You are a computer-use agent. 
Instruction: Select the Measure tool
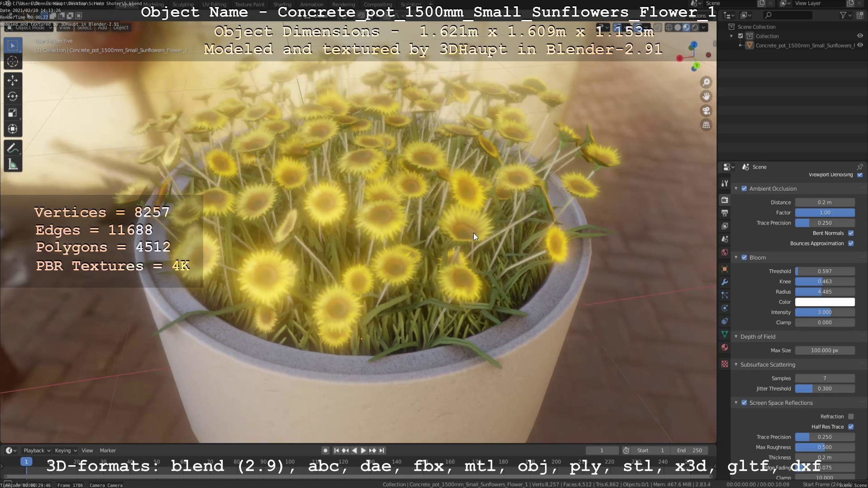coord(13,164)
